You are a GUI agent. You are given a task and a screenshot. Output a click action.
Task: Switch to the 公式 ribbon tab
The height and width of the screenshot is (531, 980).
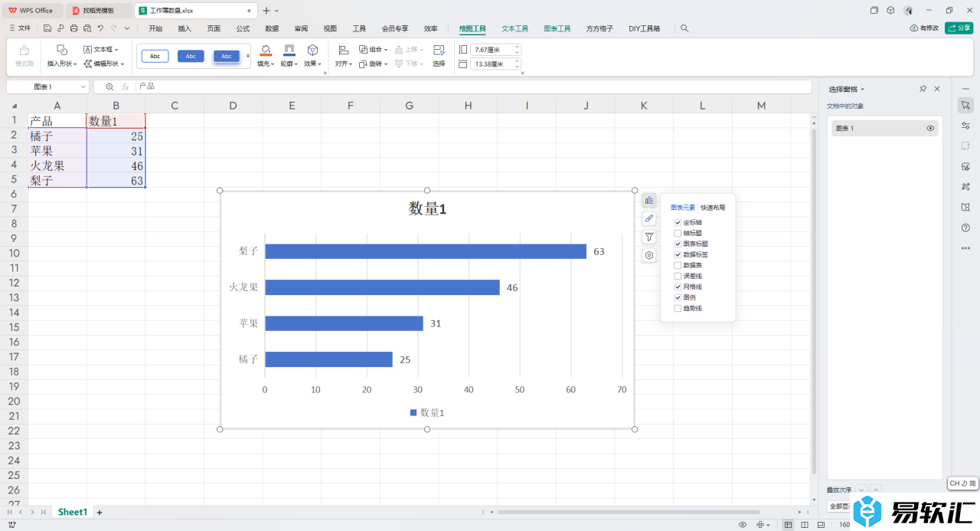pyautogui.click(x=243, y=28)
